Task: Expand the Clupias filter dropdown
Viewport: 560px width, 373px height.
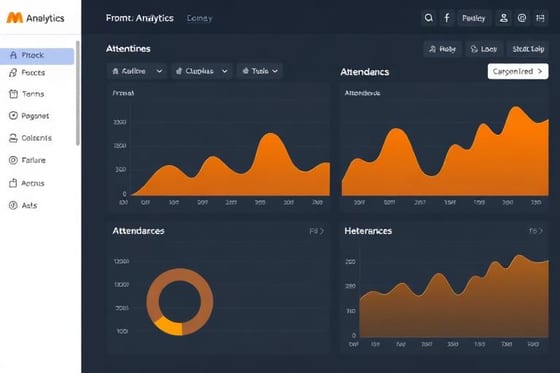Action: 202,71
